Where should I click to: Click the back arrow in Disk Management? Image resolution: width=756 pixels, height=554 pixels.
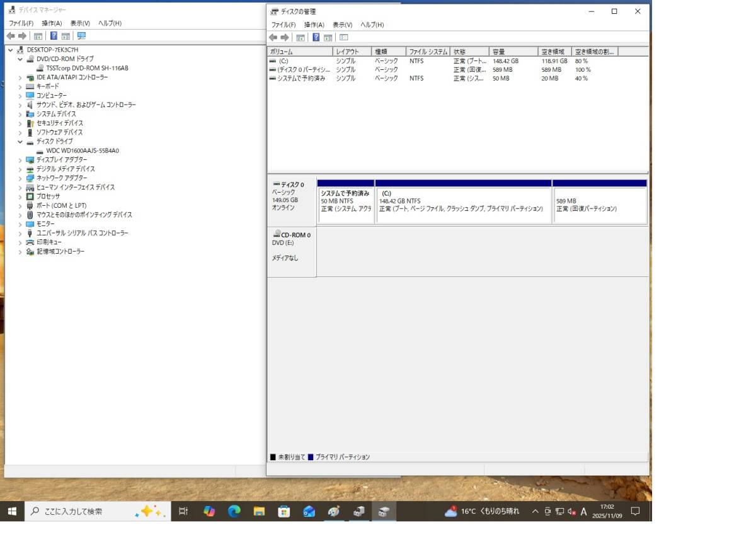tap(273, 37)
